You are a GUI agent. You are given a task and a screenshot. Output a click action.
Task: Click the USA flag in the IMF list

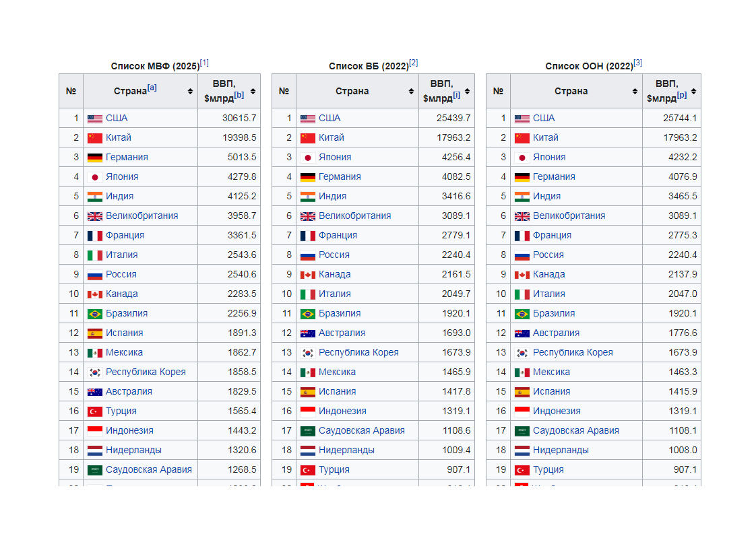pyautogui.click(x=95, y=119)
